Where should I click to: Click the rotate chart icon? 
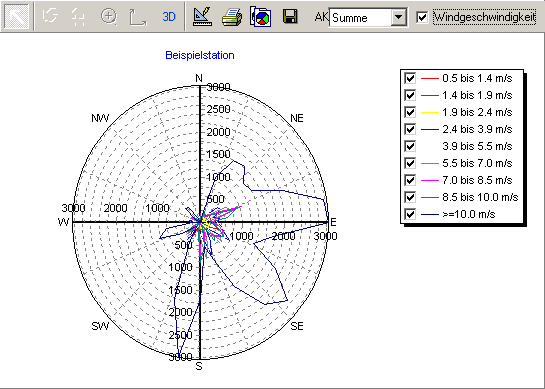pos(50,16)
